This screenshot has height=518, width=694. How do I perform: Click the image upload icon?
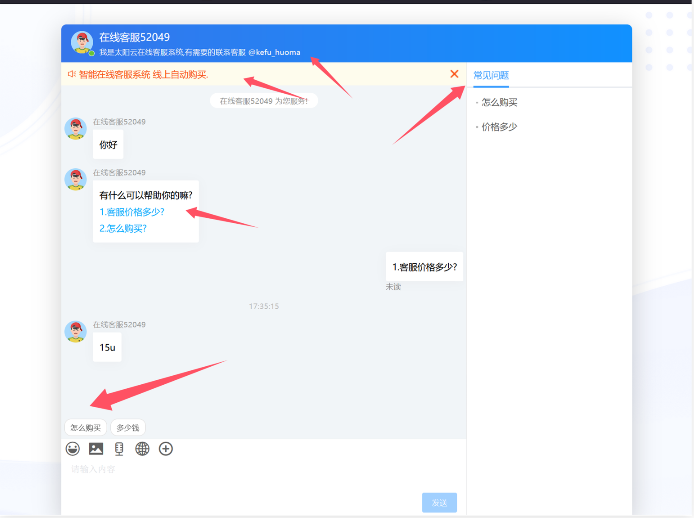[96, 449]
